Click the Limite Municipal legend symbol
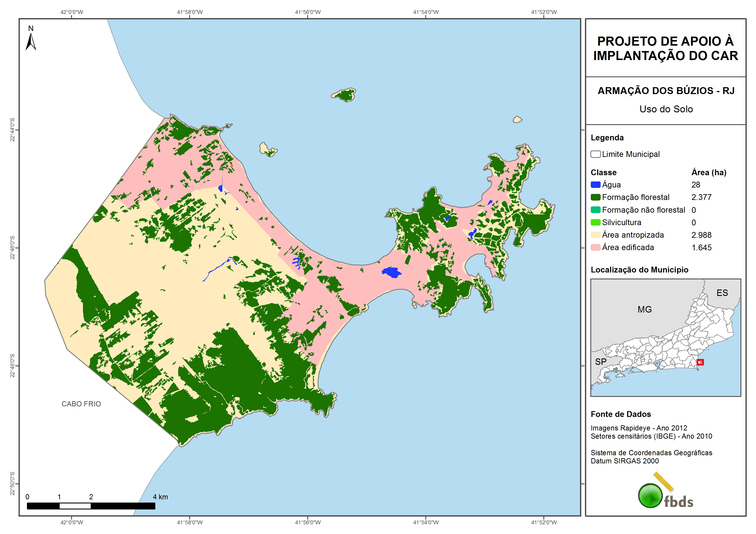Image resolution: width=756 pixels, height=534 pixels. tap(595, 154)
